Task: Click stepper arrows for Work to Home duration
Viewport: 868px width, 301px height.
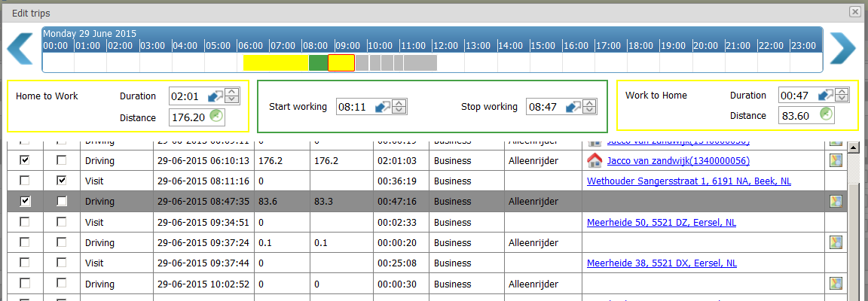Action: point(842,95)
